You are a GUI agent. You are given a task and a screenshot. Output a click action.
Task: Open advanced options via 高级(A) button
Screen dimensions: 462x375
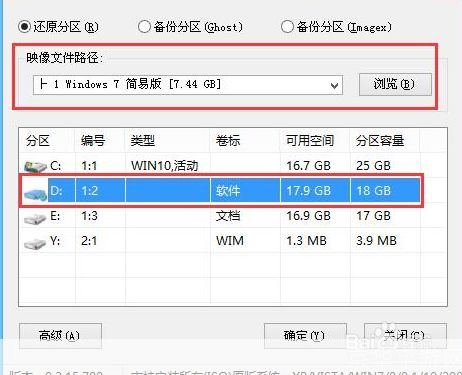(x=60, y=336)
